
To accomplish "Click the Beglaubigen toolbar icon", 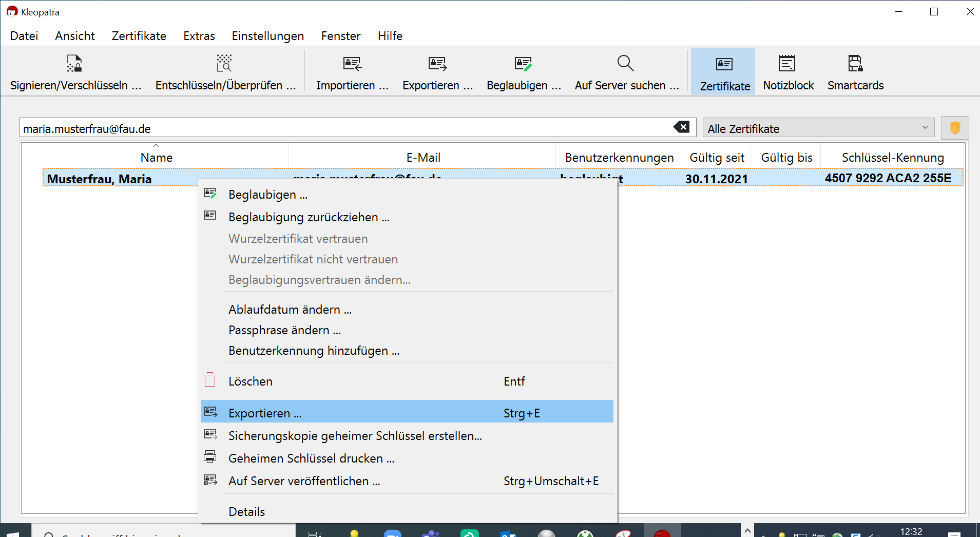I will tap(523, 64).
